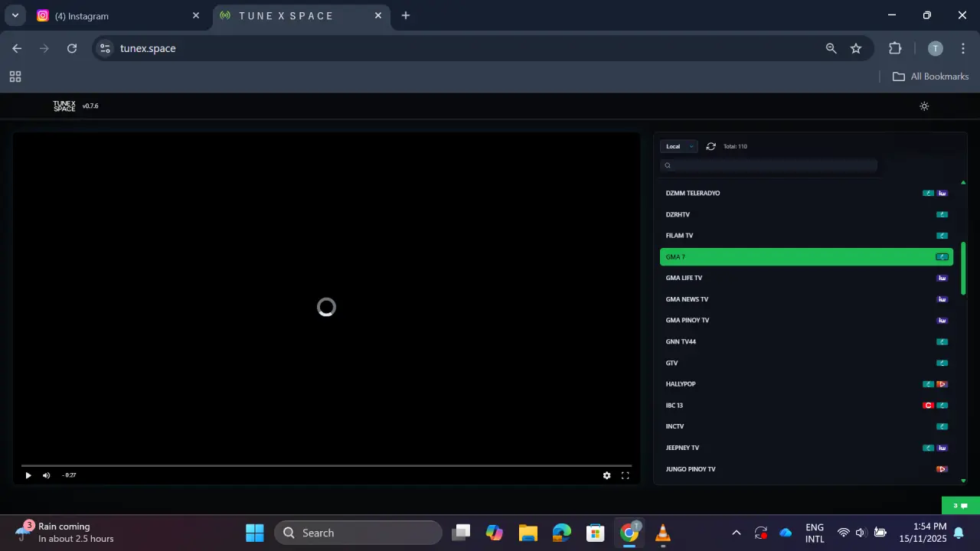Open the apps grid shortcut
Image resolution: width=980 pixels, height=551 pixels.
tap(15, 77)
